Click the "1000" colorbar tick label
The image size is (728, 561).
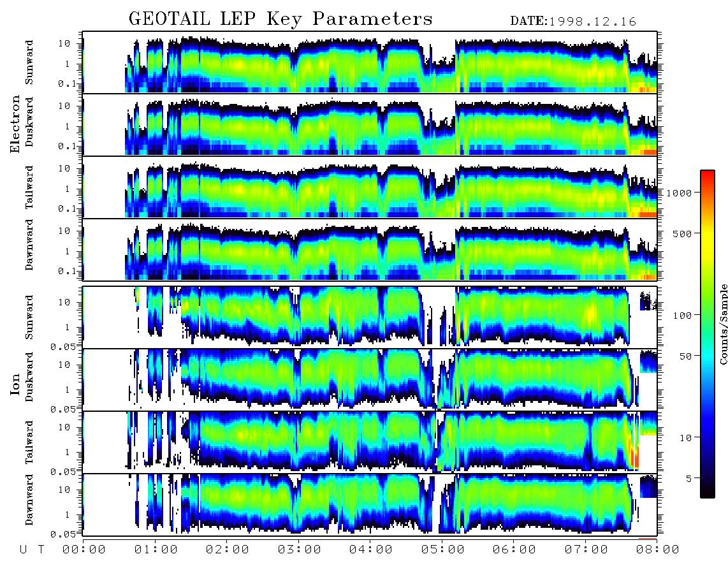click(x=679, y=193)
